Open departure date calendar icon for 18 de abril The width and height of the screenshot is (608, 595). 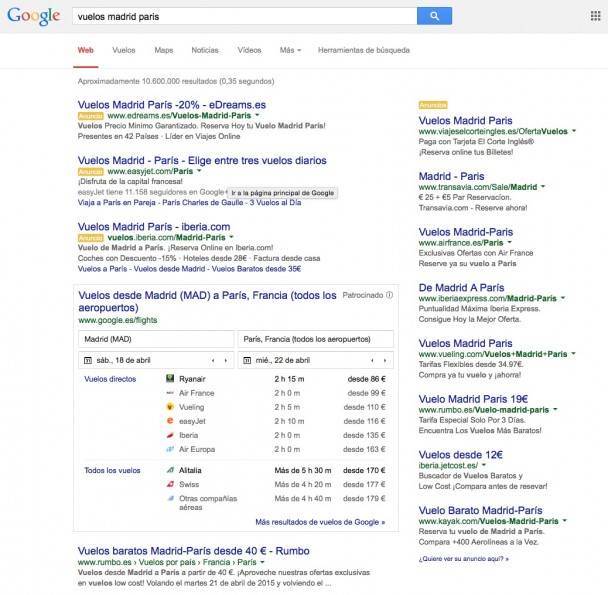point(88,360)
